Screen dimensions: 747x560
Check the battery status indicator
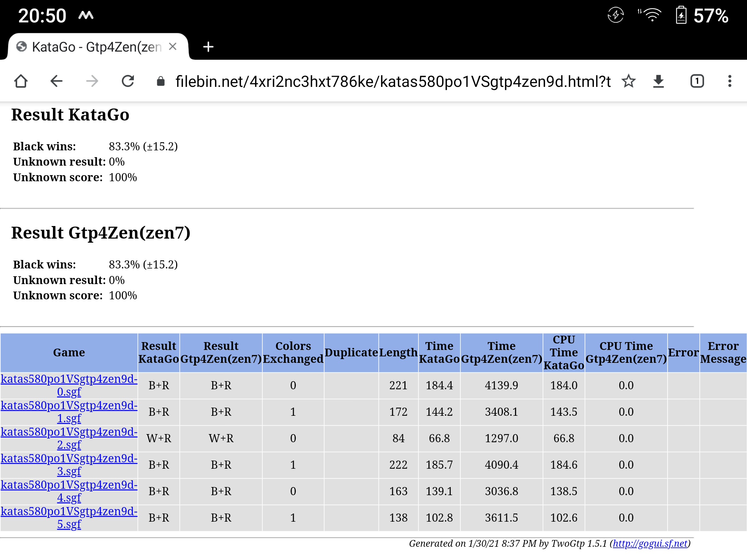click(x=682, y=14)
